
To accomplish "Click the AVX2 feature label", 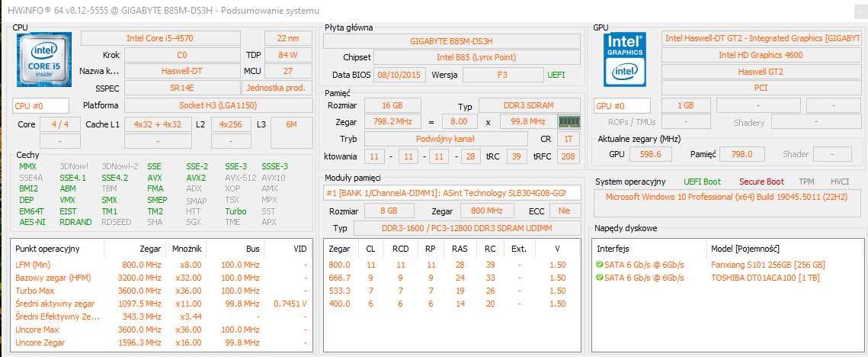I will click(x=196, y=178).
